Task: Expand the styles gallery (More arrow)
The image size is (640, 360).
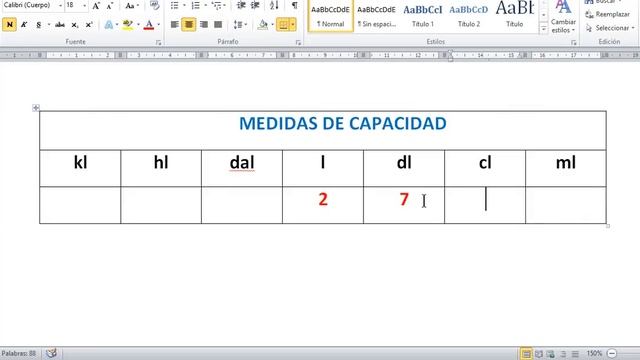Action: click(543, 29)
